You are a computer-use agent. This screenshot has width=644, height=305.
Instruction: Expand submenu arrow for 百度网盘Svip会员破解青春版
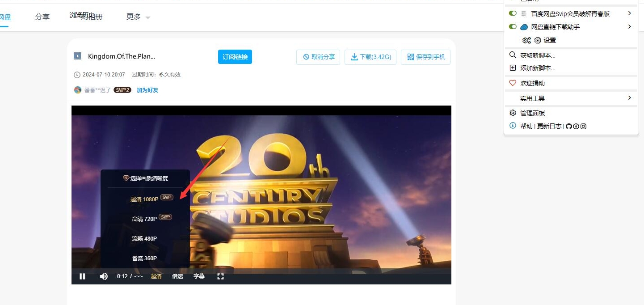pos(629,13)
